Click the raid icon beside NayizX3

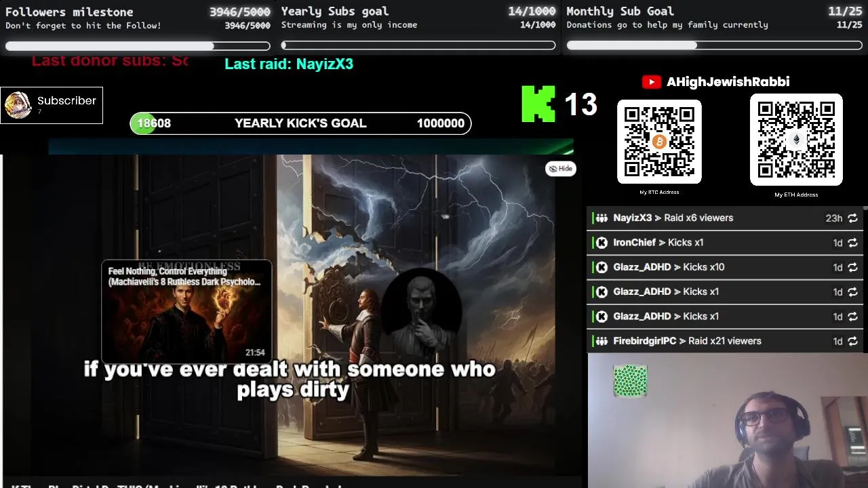[x=601, y=218]
